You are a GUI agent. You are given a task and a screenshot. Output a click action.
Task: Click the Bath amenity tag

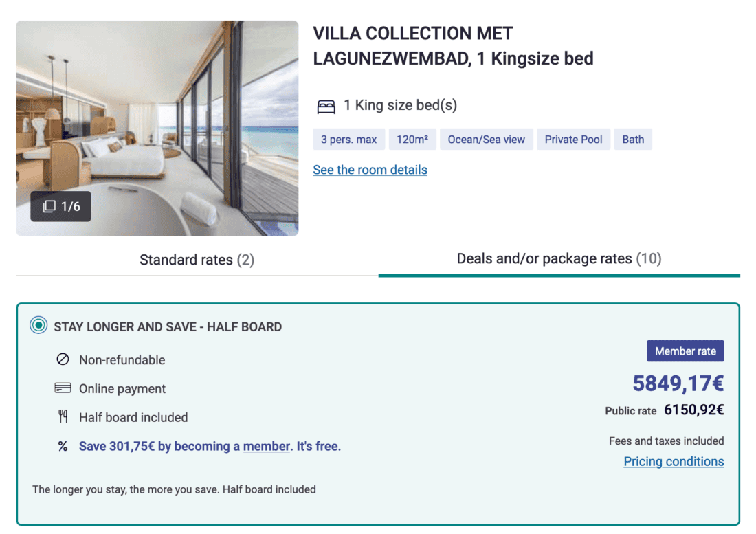click(x=633, y=140)
